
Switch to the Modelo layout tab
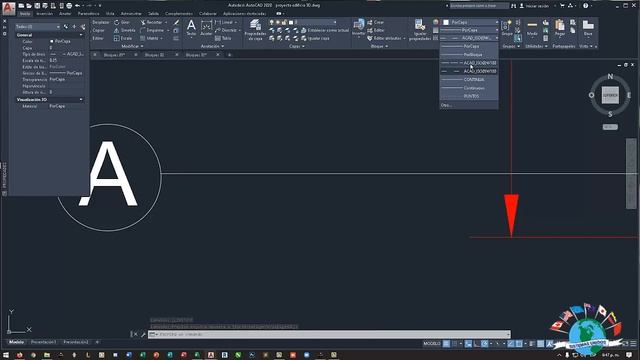(16, 342)
